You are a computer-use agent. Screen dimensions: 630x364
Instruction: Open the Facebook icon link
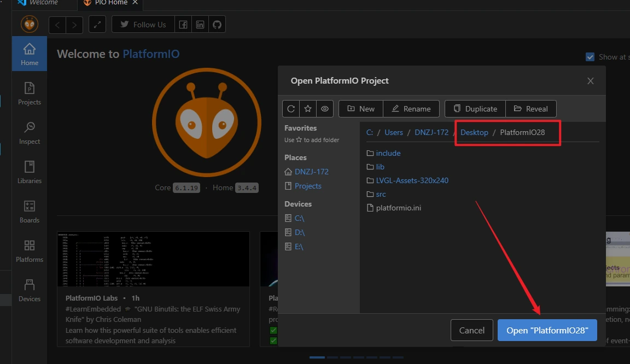pos(183,25)
